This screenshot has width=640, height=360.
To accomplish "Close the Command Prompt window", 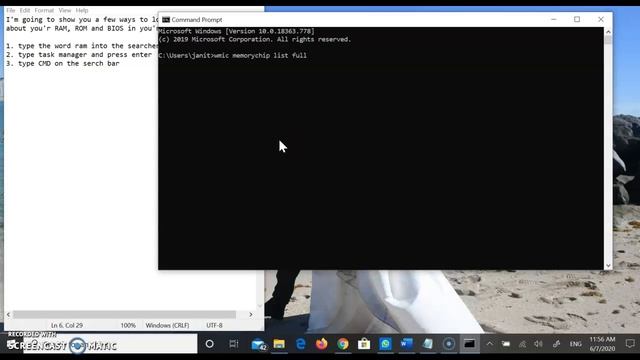I will 601,19.
